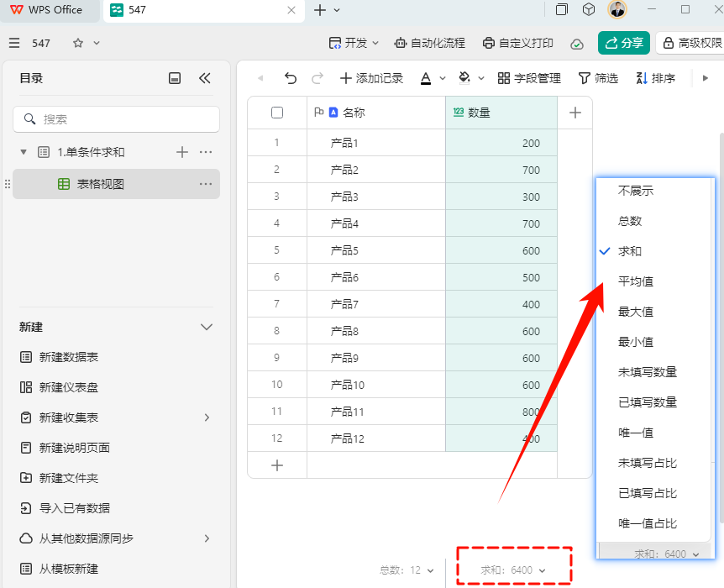The width and height of the screenshot is (724, 588).
Task: Choose 已填写占比 in the summary menu
Action: [648, 493]
